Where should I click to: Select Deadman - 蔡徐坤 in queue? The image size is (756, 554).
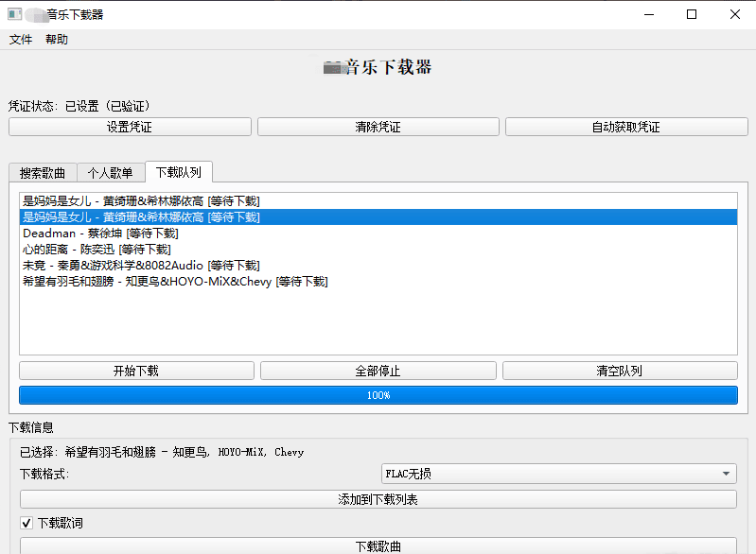point(100,234)
